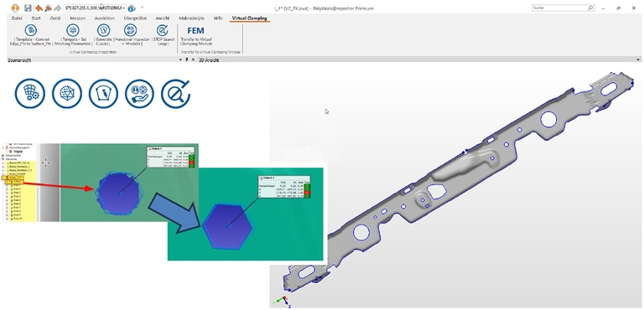Click inside the Suche search field
This screenshot has height=310, width=644.
click(x=560, y=8)
